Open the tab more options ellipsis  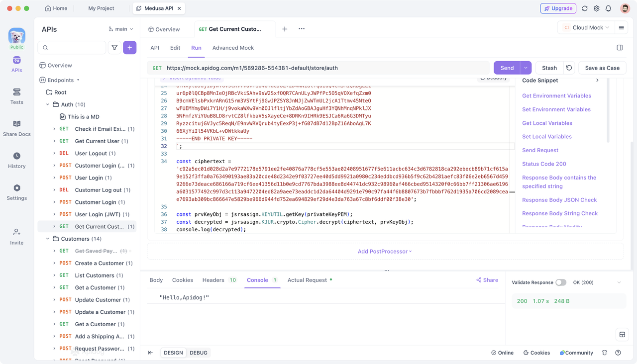click(302, 29)
